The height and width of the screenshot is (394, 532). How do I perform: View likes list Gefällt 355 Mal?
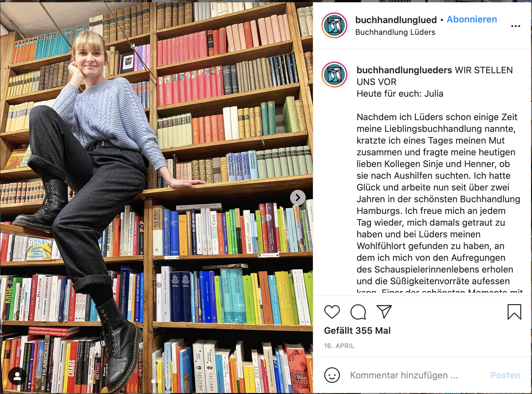coord(357,331)
